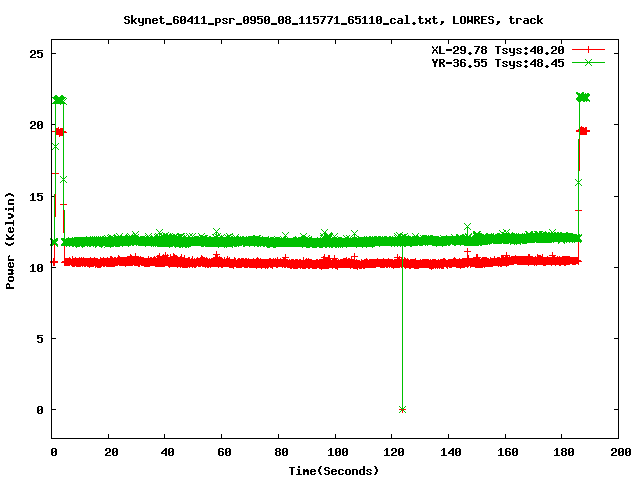
Task: Click x-axis tick label 100
Action: click(338, 452)
